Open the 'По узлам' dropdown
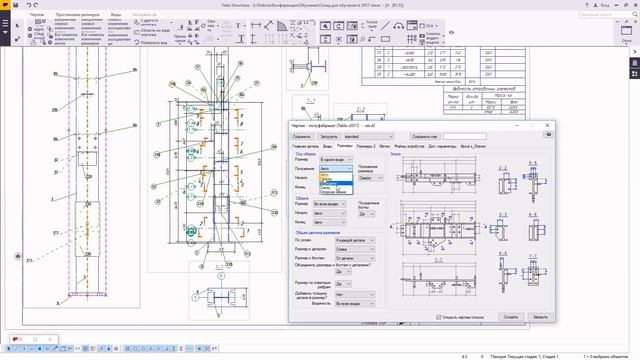 (355, 240)
